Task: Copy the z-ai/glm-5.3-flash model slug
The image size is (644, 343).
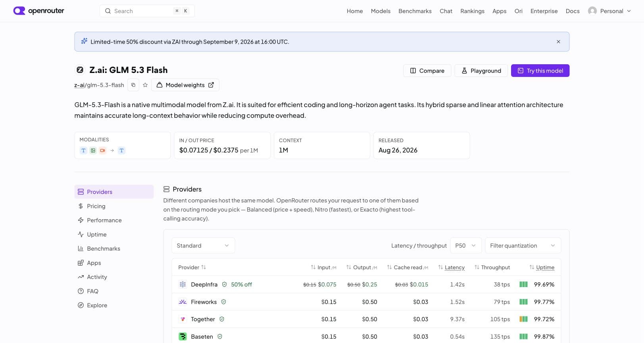Action: point(133,85)
